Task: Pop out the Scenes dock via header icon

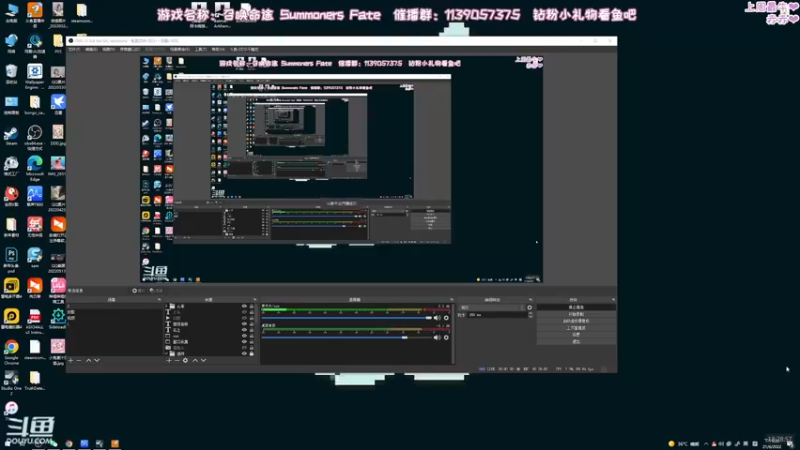Action: (159, 299)
